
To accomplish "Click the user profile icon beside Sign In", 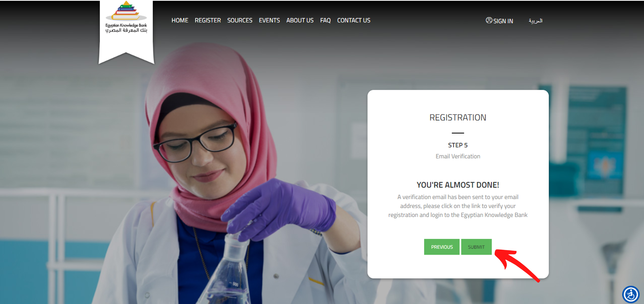I will pos(489,20).
